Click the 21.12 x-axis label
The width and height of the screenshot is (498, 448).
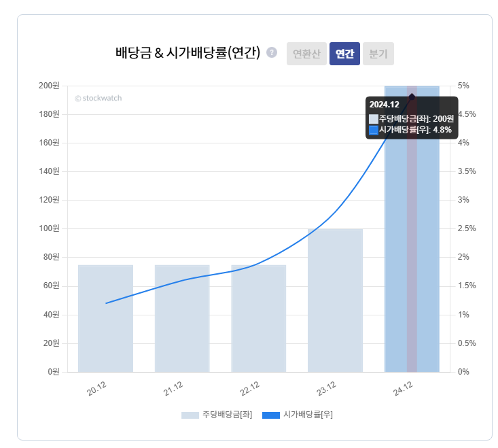click(173, 389)
